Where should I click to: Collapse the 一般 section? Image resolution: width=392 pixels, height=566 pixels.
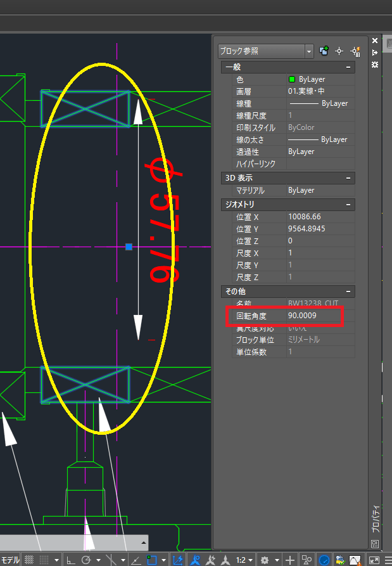pos(348,67)
